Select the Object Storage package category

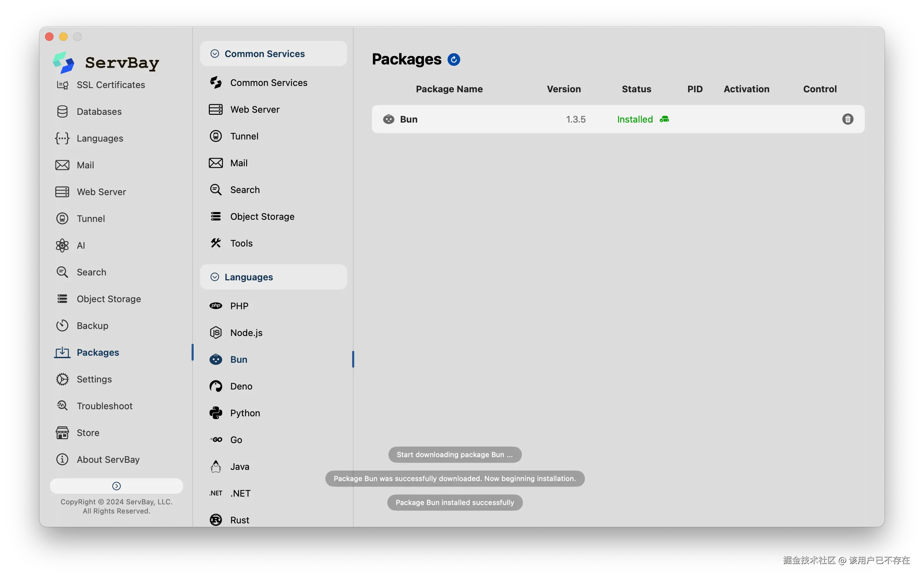click(x=262, y=217)
